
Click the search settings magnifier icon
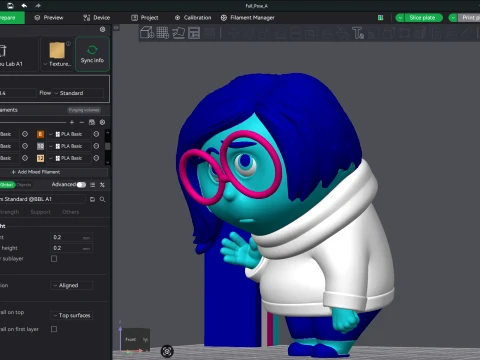(102, 199)
